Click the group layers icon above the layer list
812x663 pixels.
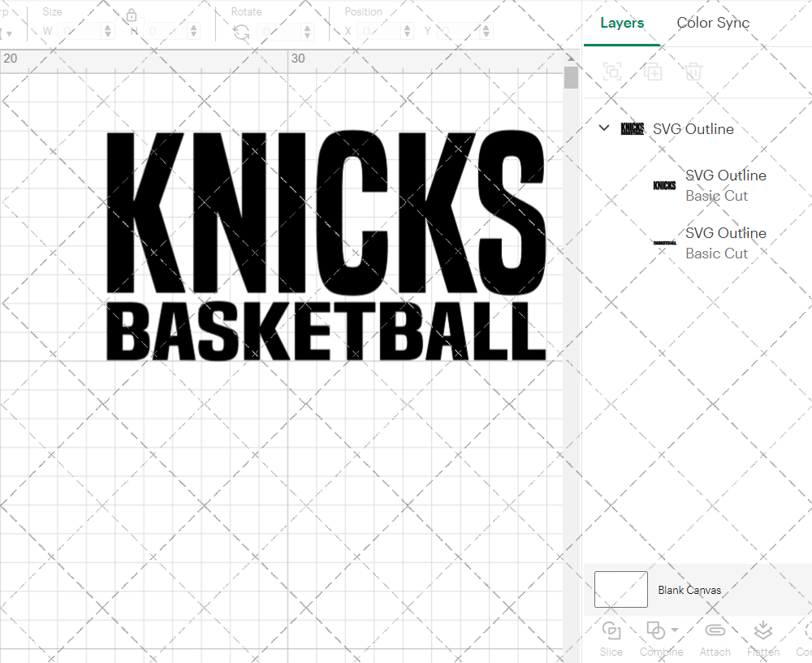point(611,71)
